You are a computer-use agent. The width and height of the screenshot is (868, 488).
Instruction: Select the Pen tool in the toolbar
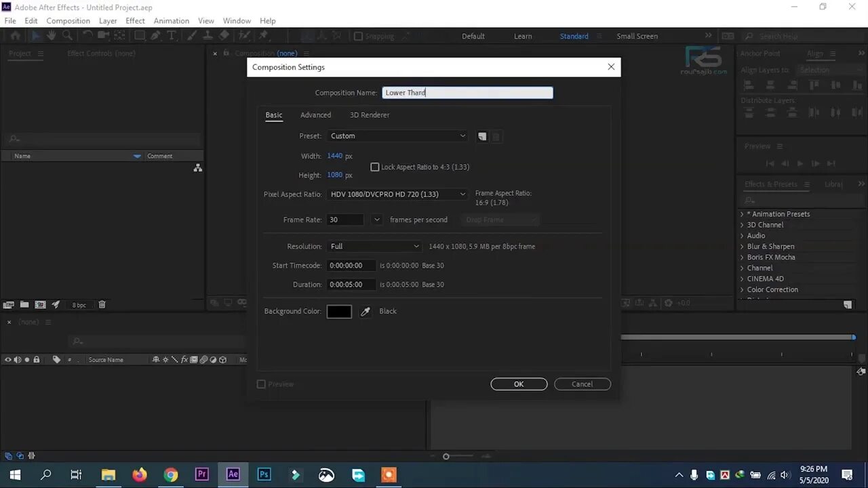point(156,36)
